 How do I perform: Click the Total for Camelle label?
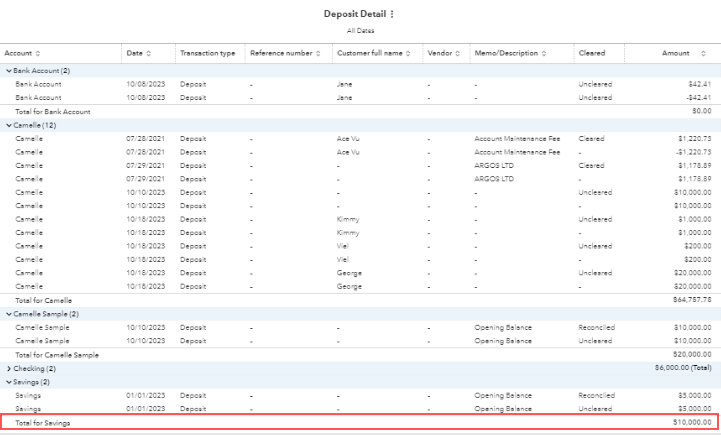point(43,300)
